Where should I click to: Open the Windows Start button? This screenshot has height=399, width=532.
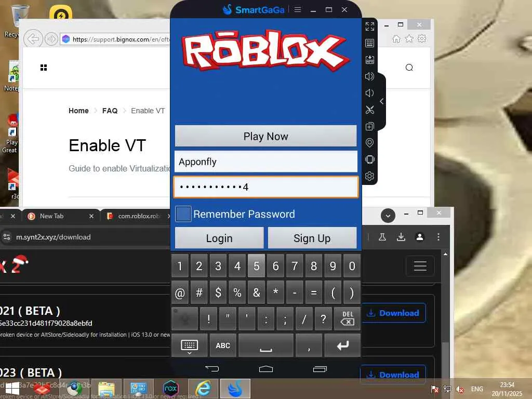(12, 389)
